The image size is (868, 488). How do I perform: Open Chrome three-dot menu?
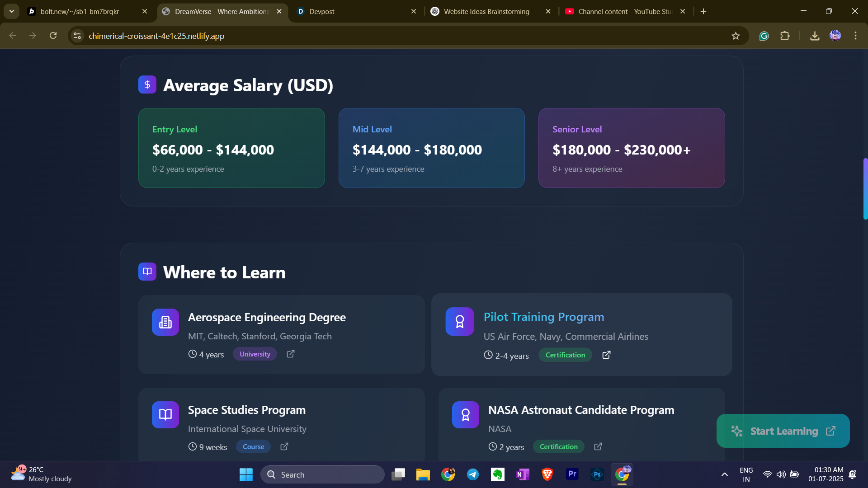855,36
